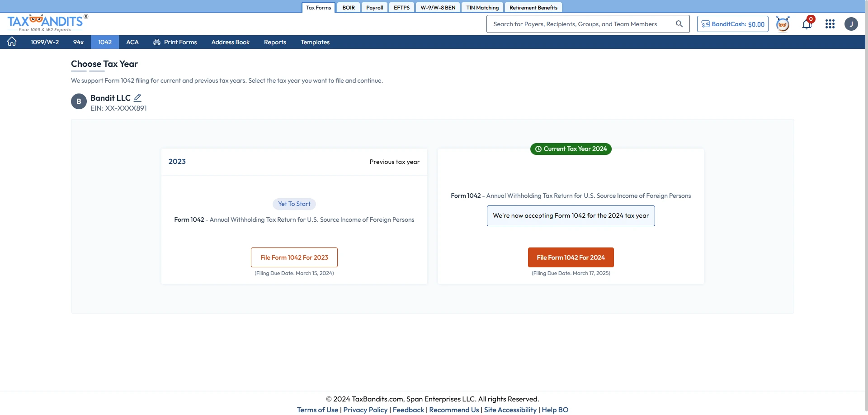Switch to EFTPS tab
The image size is (868, 415).
click(401, 8)
